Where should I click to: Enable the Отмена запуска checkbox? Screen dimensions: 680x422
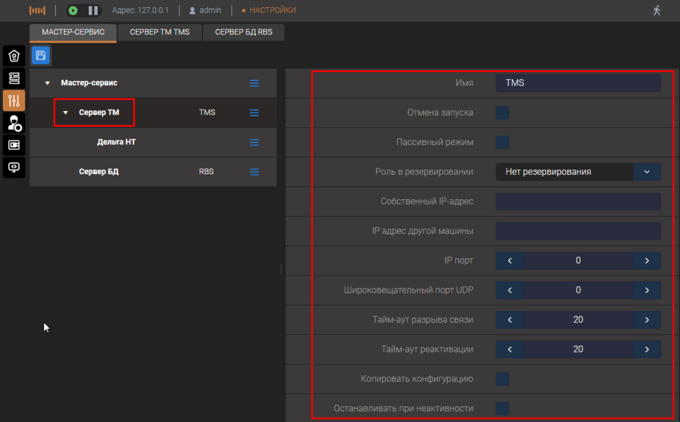tap(503, 113)
